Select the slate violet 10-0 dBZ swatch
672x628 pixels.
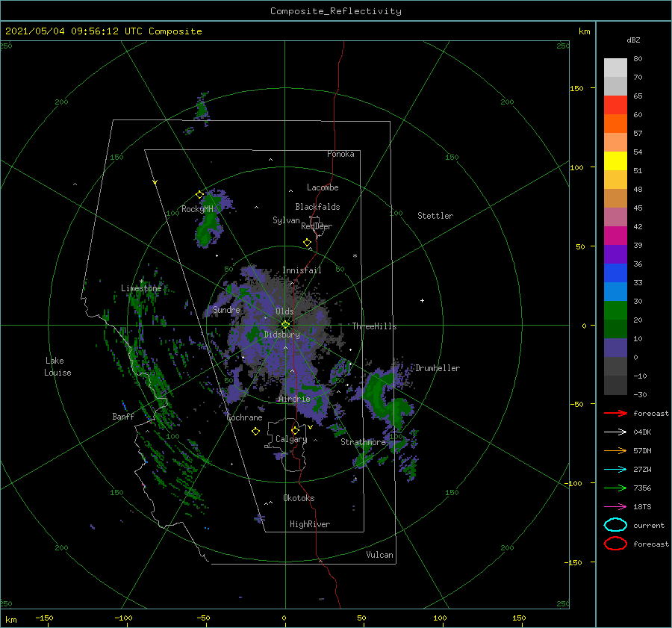coord(615,348)
